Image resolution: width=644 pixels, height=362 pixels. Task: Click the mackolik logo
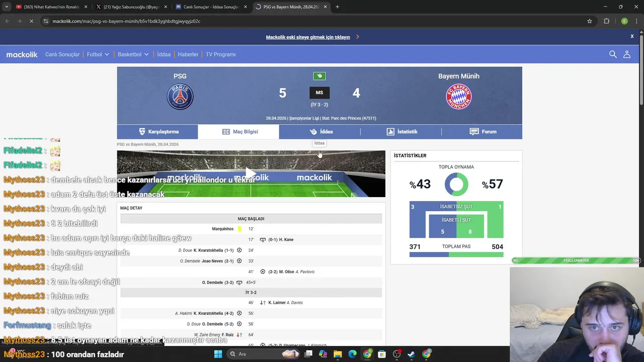pos(22,54)
